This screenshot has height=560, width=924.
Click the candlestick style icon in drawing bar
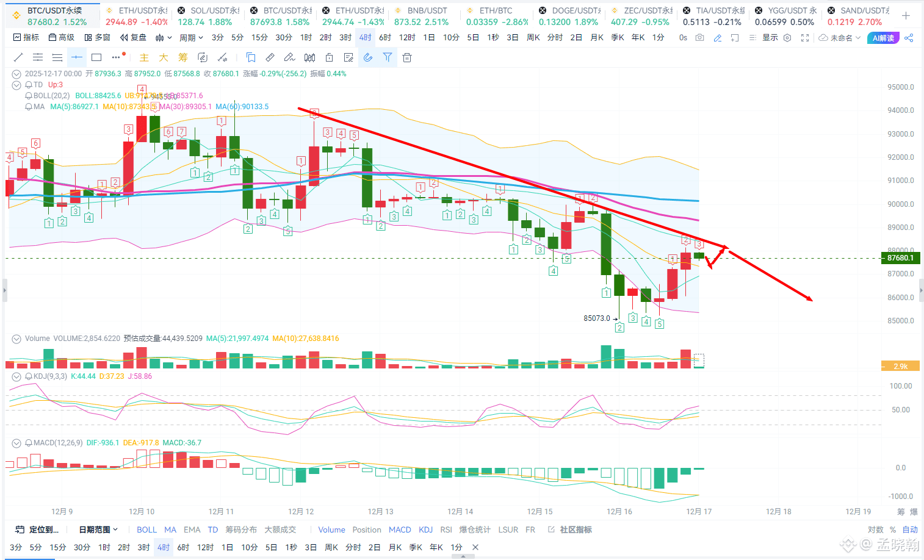[310, 57]
